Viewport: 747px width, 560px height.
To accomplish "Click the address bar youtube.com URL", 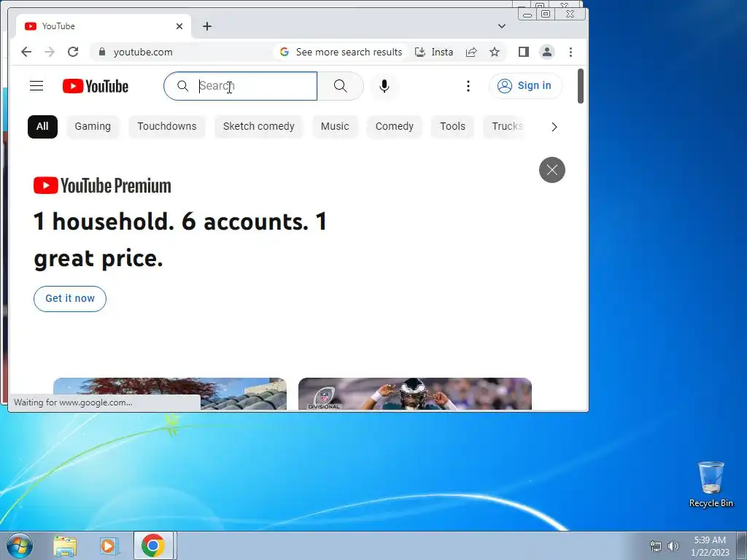I will click(x=143, y=52).
